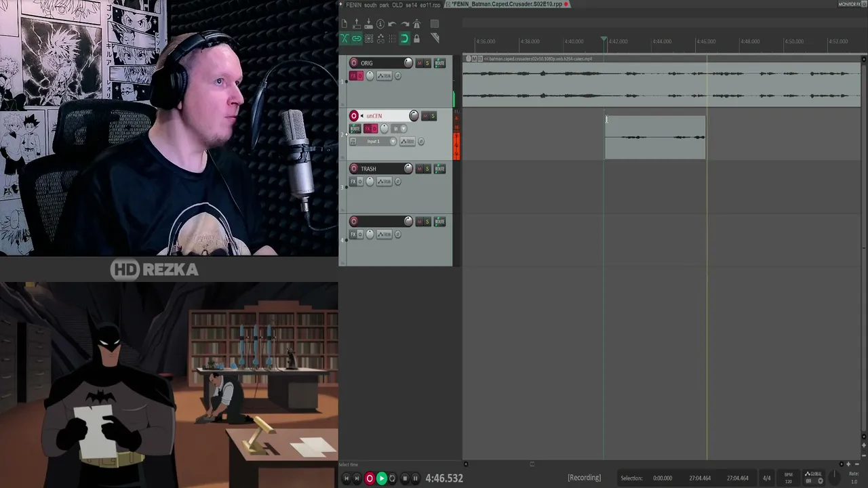Open the input FX button on unCEN track
The width and height of the screenshot is (868, 488).
(355, 142)
